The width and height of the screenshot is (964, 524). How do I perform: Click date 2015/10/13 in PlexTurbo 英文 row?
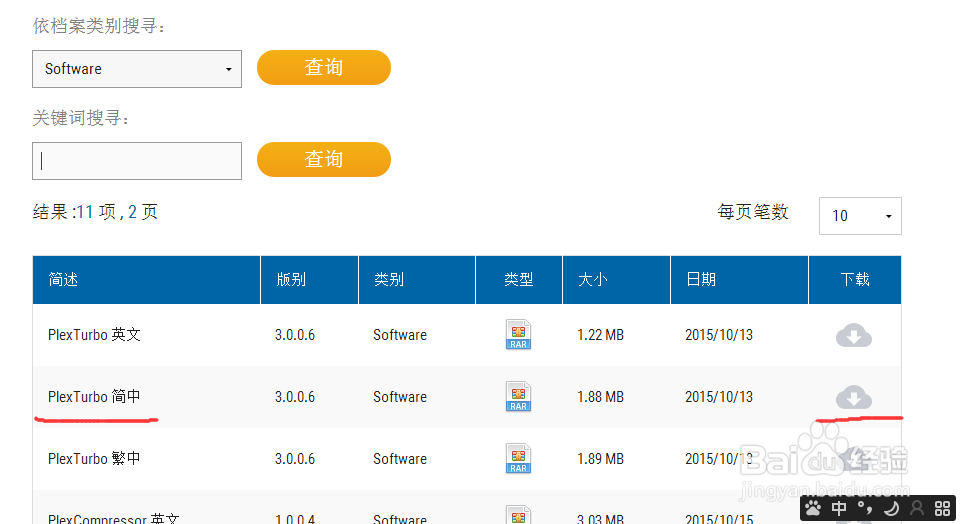coord(719,335)
